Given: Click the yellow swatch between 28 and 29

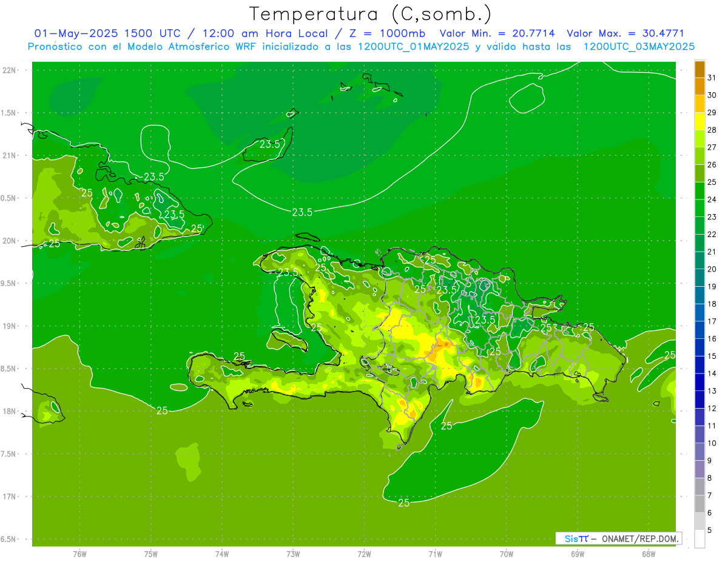Looking at the screenshot, I should [699, 121].
